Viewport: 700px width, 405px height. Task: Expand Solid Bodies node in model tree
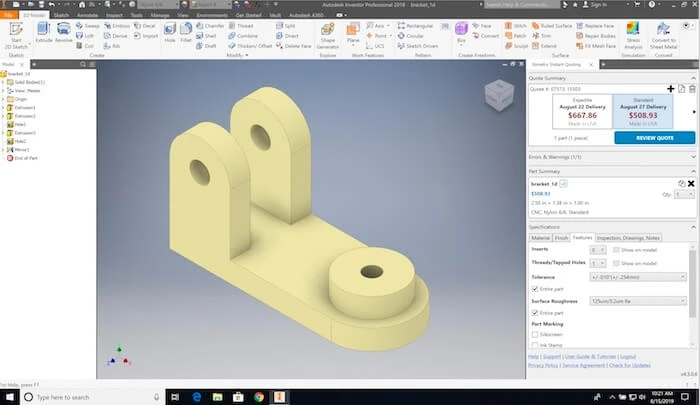[3, 82]
